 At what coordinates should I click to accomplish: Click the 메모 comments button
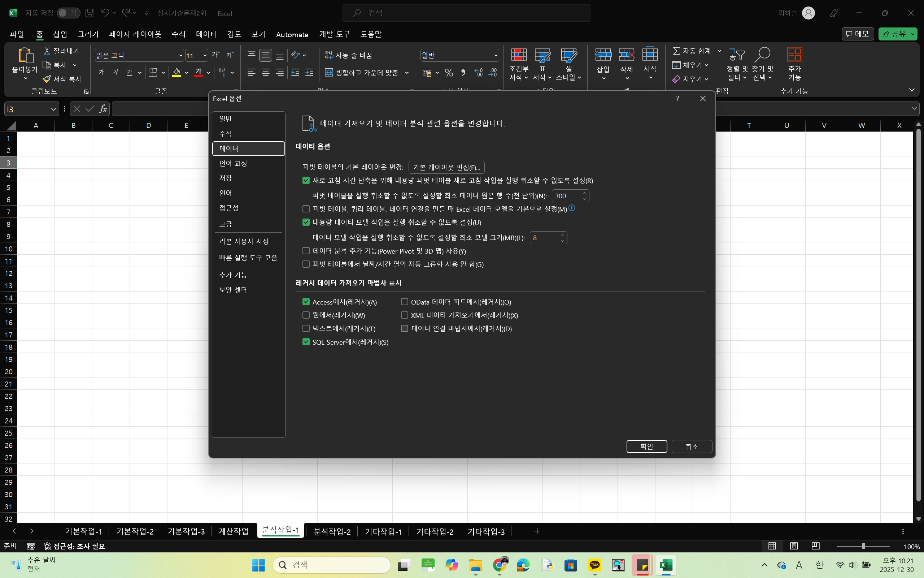point(858,34)
